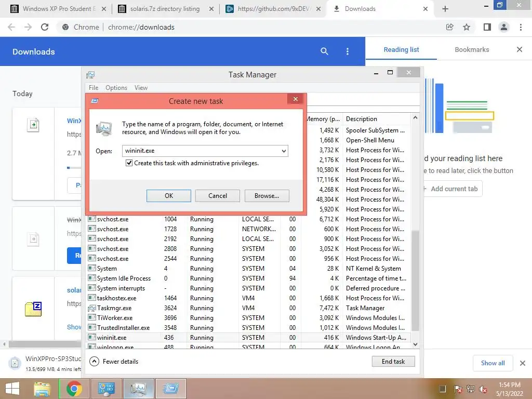Open Control Panel taskbar icon
This screenshot has width=532, height=399.
point(106,389)
